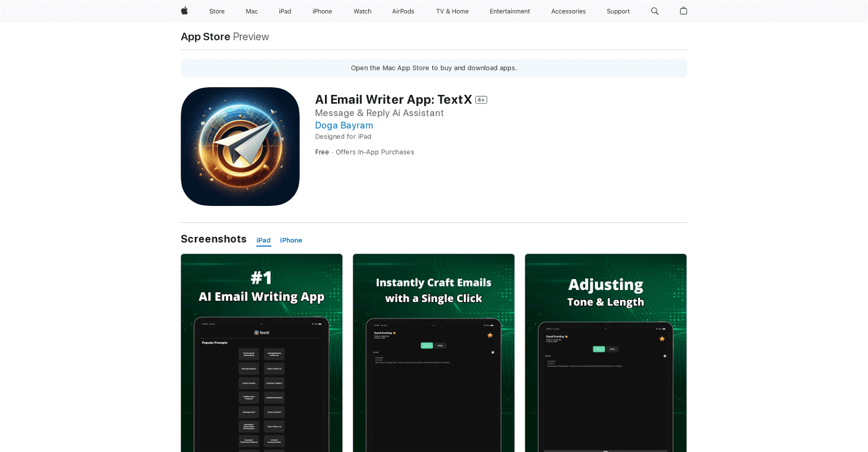Image resolution: width=868 pixels, height=452 pixels.
Task: Open TV & Home navigation item
Action: 452,11
